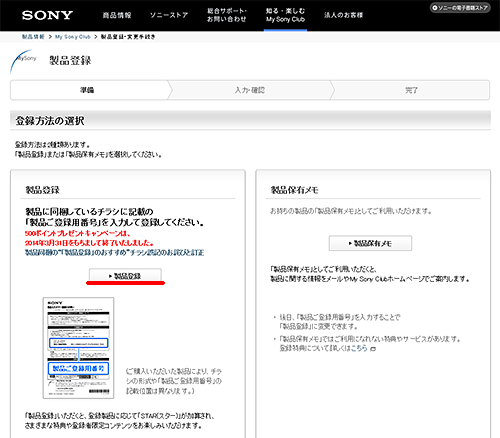Open the 商品情報 menu
The height and width of the screenshot is (438, 500).
click(117, 15)
